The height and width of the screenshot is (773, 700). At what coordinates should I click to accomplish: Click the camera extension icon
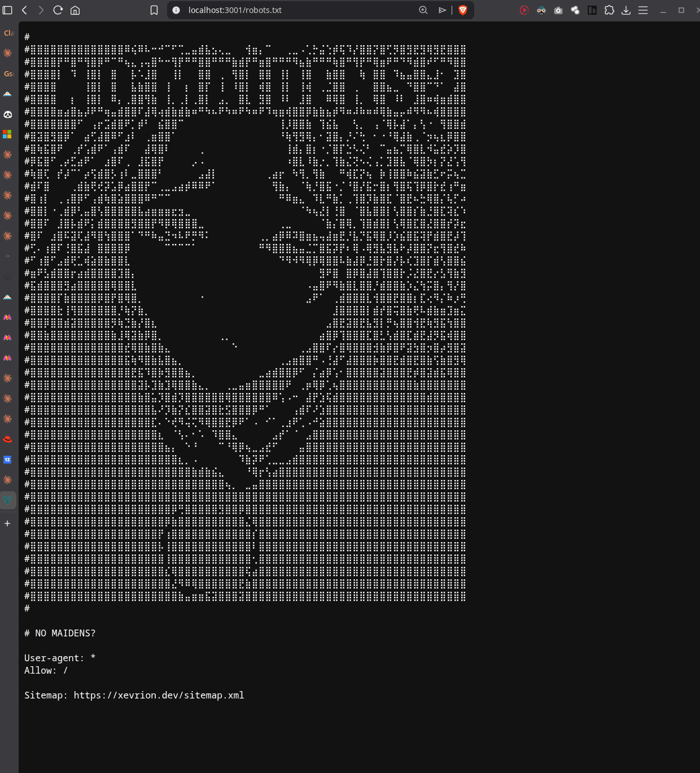[x=558, y=10]
